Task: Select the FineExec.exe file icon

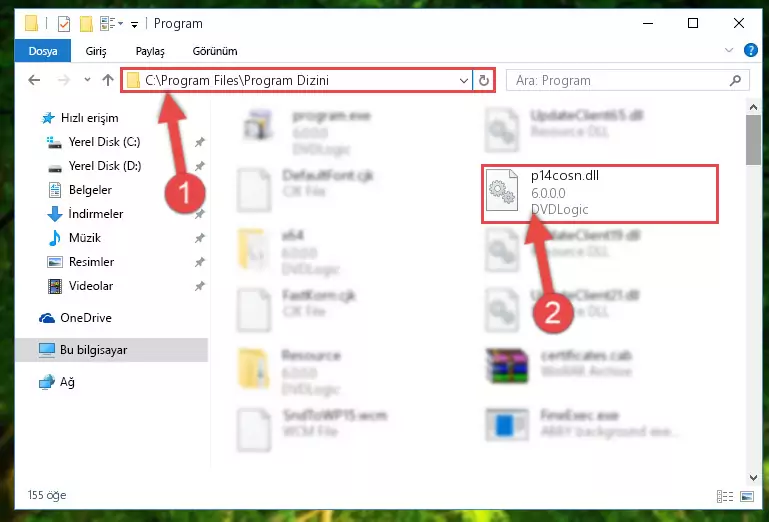Action: (507, 425)
